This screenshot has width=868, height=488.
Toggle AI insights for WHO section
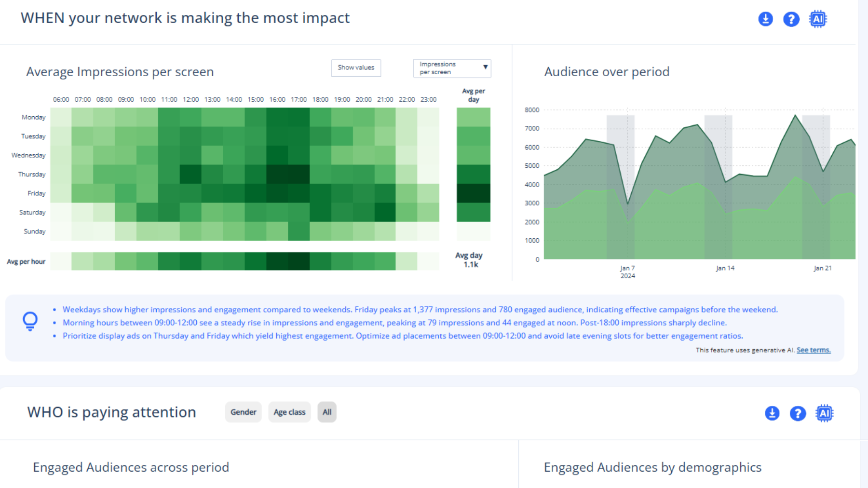pyautogui.click(x=825, y=413)
